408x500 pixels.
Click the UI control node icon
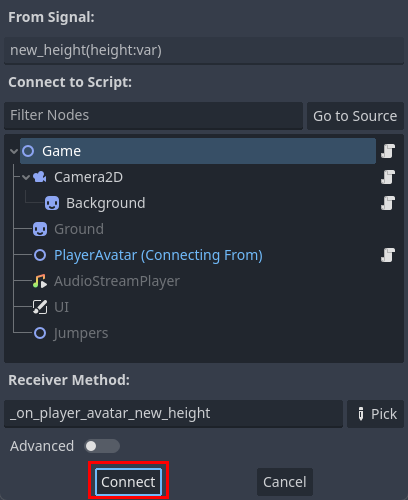pos(40,307)
